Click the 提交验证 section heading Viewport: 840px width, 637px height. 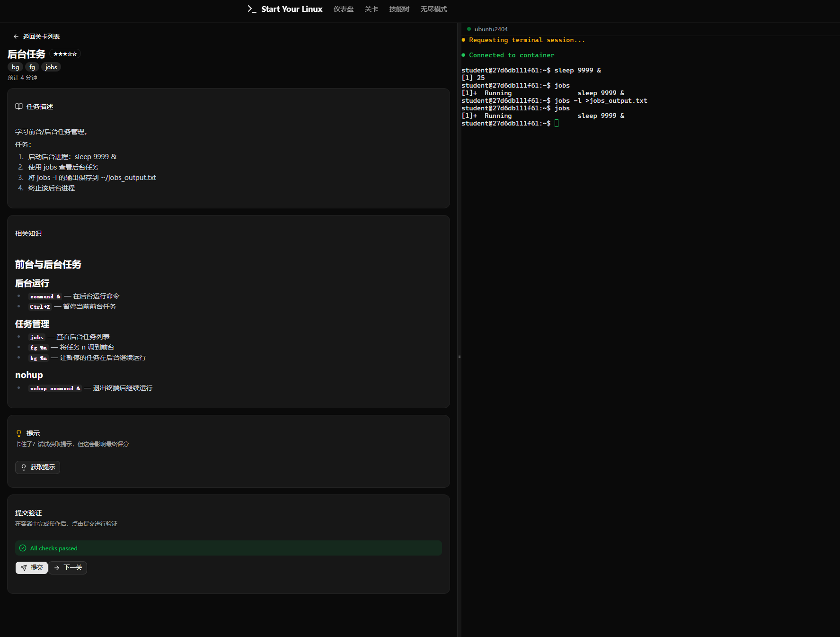28,513
